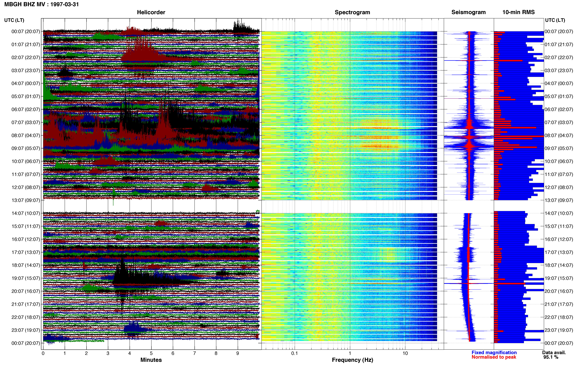This screenshot has height=368, width=588.
Task: Click the 'Spectrogram' panel heading
Action: click(x=352, y=12)
